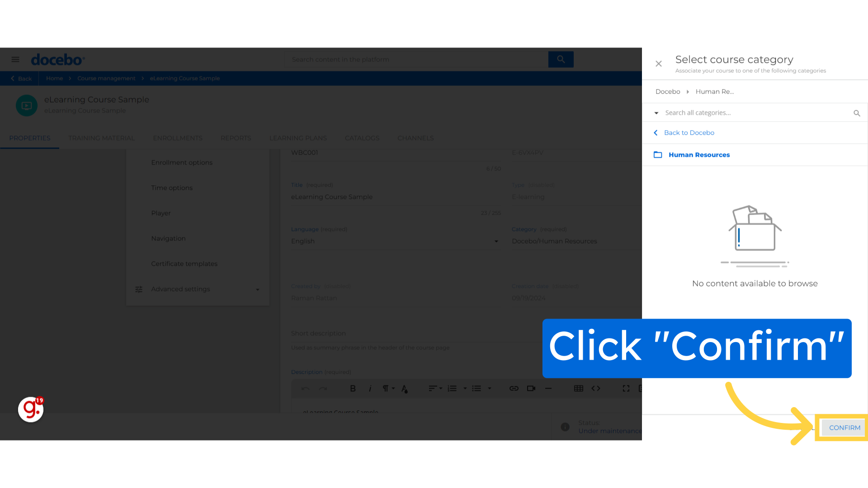Expand the category search dropdown triangle
Viewport: 868px width, 488px height.
pyautogui.click(x=656, y=113)
